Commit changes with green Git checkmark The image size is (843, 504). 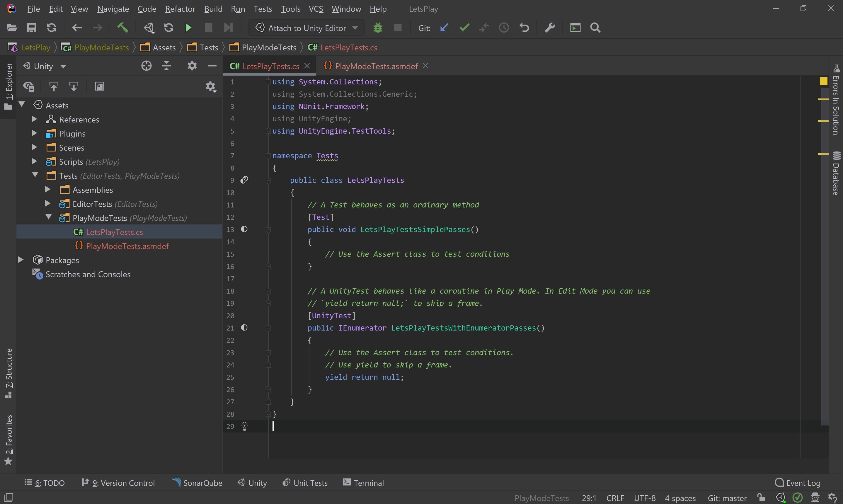464,28
